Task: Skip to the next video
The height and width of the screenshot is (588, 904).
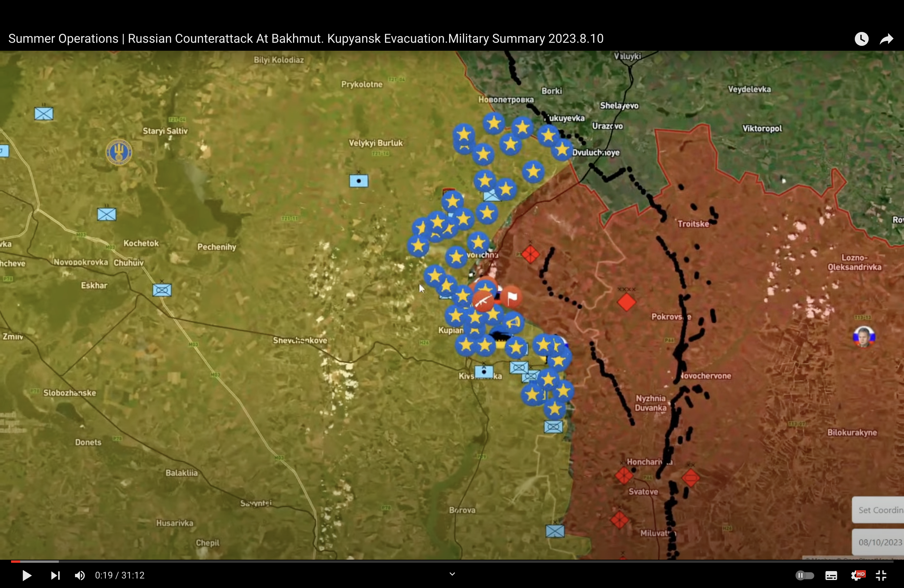Action: tap(55, 575)
